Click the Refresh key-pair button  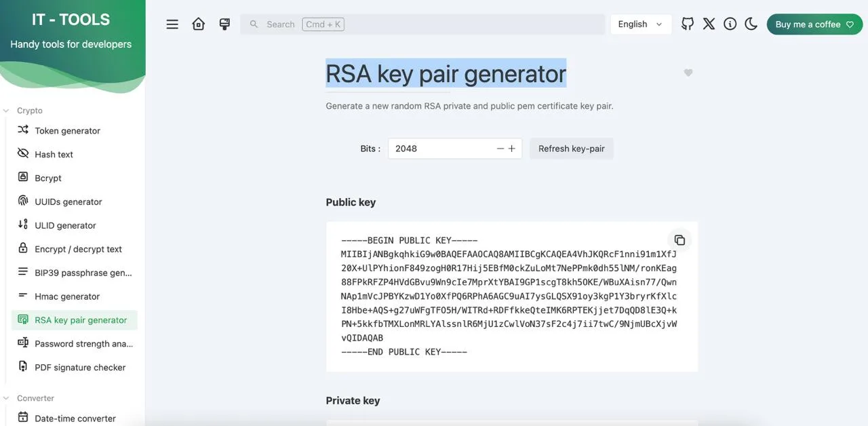coord(572,149)
